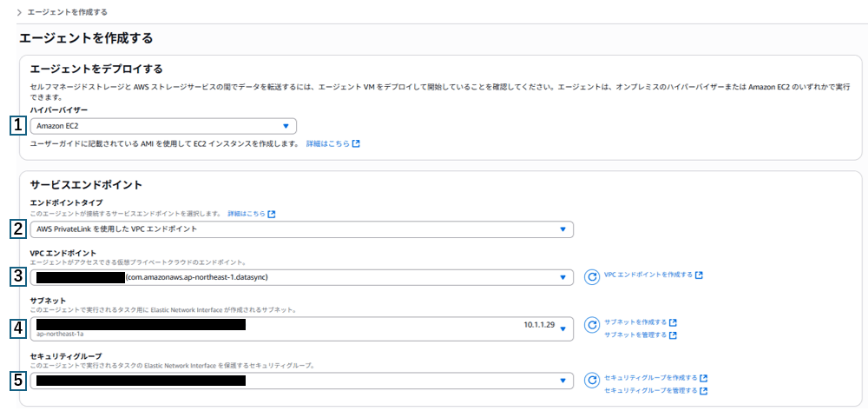Expand the サブネット dropdown showing 10.1.1.29
The height and width of the screenshot is (411, 868).
[x=301, y=328]
